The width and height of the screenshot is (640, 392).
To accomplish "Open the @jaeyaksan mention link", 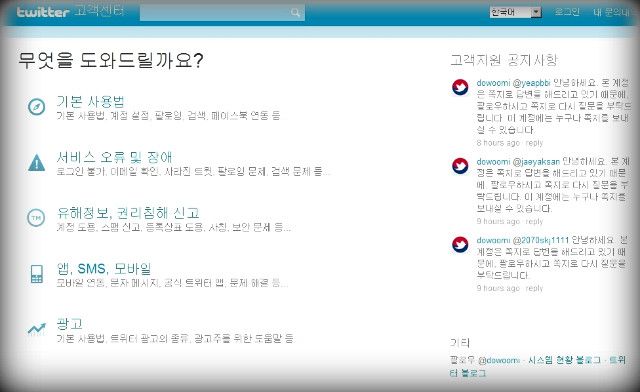I will click(x=536, y=162).
